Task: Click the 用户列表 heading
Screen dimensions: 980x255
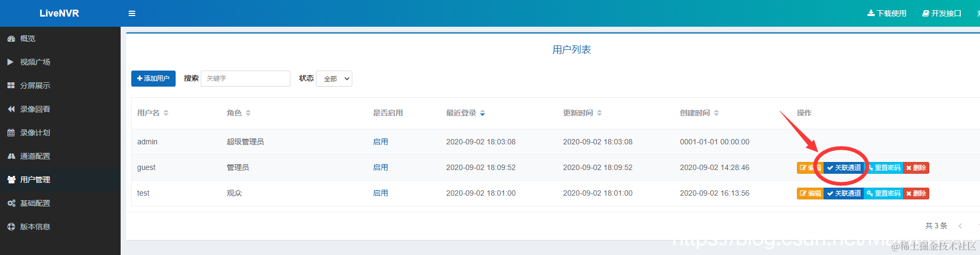Action: click(x=572, y=50)
